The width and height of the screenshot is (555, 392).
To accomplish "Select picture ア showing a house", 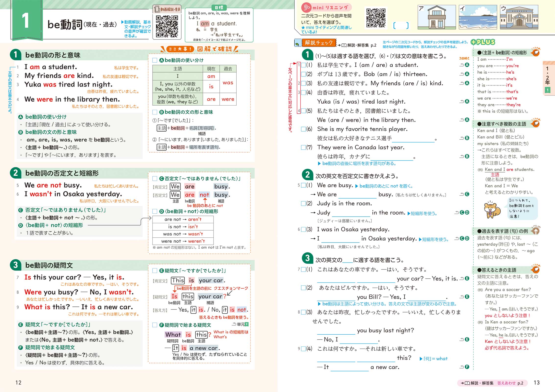I will coord(437,17).
